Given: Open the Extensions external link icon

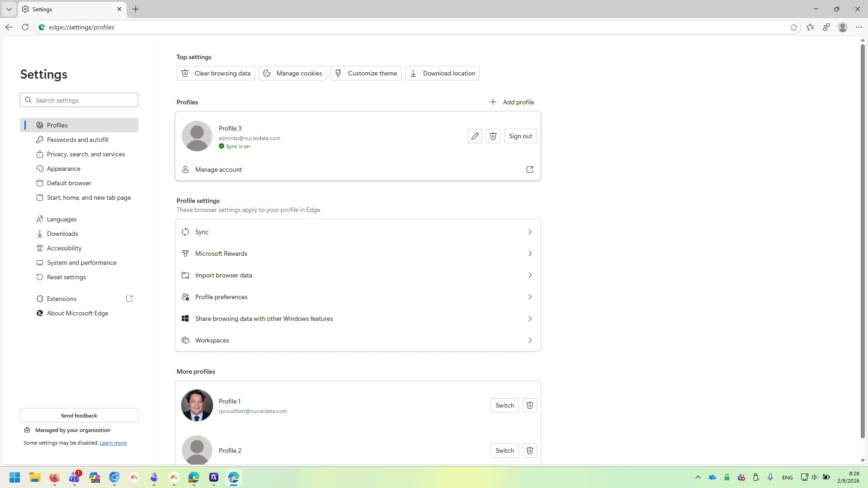Looking at the screenshot, I should (x=129, y=299).
